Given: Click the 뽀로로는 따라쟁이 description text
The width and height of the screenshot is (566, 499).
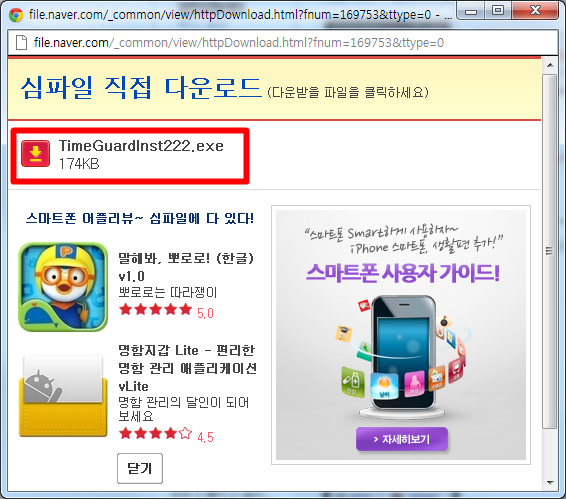Looking at the screenshot, I should [x=168, y=292].
